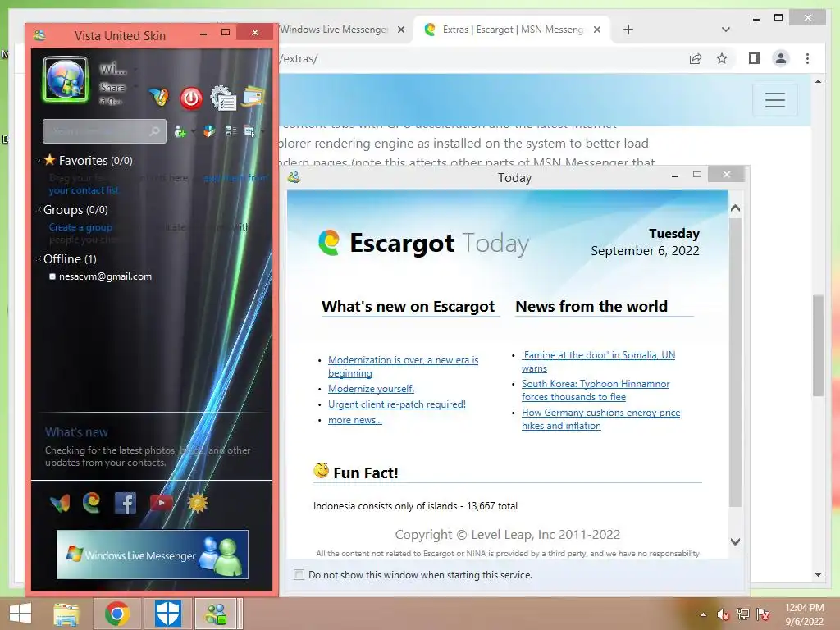Click the folder windows icon in Messenger header
This screenshot has height=630, width=840.
tap(253, 97)
